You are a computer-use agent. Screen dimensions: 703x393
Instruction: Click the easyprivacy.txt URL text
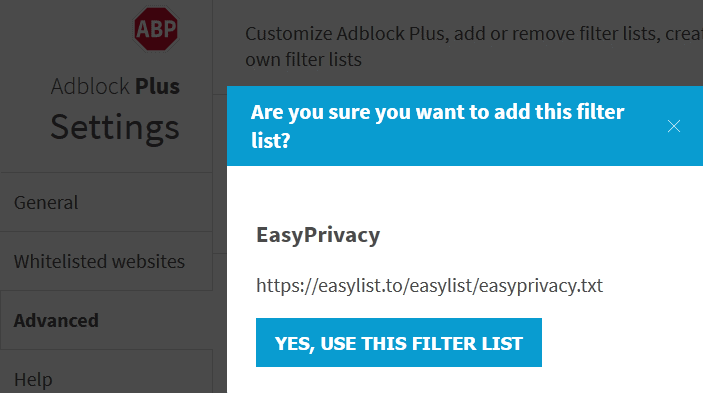[430, 285]
